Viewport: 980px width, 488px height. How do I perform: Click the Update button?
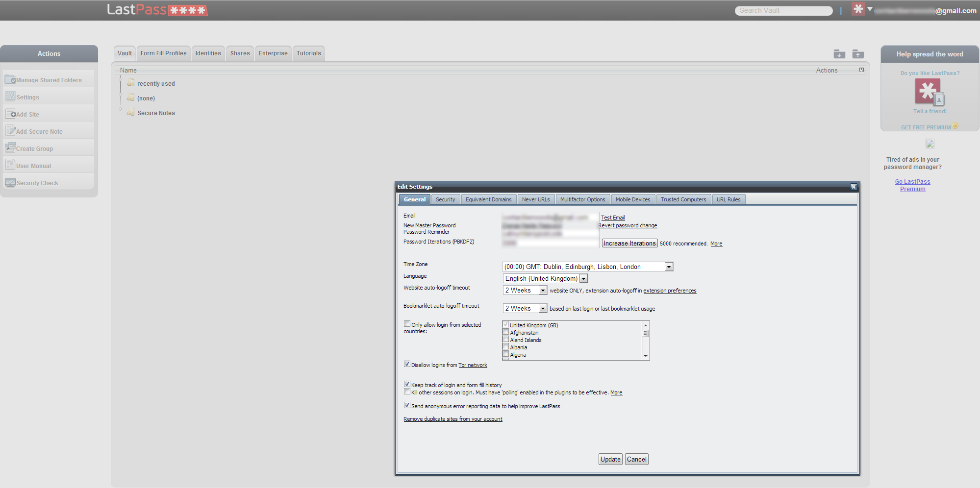[610, 459]
